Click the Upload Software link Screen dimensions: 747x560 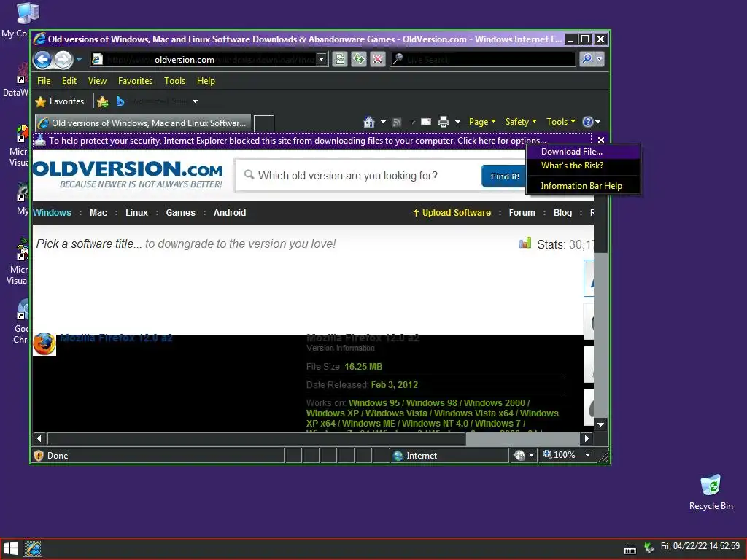pos(452,213)
